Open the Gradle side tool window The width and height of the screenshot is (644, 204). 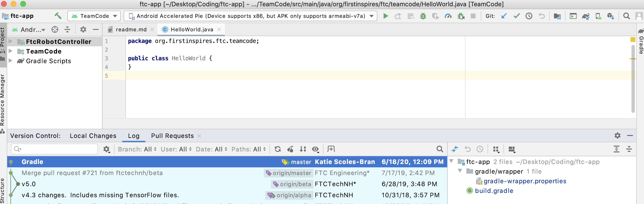(641, 42)
